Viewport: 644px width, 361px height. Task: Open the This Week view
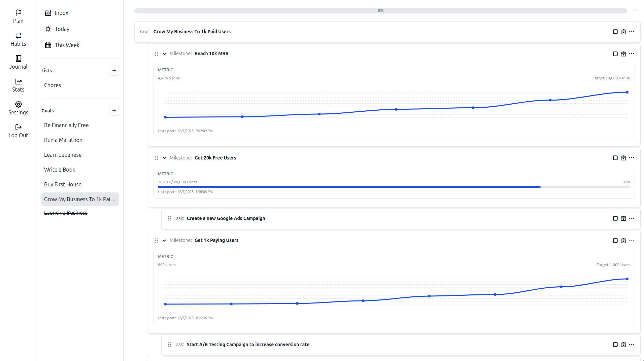[x=67, y=45]
